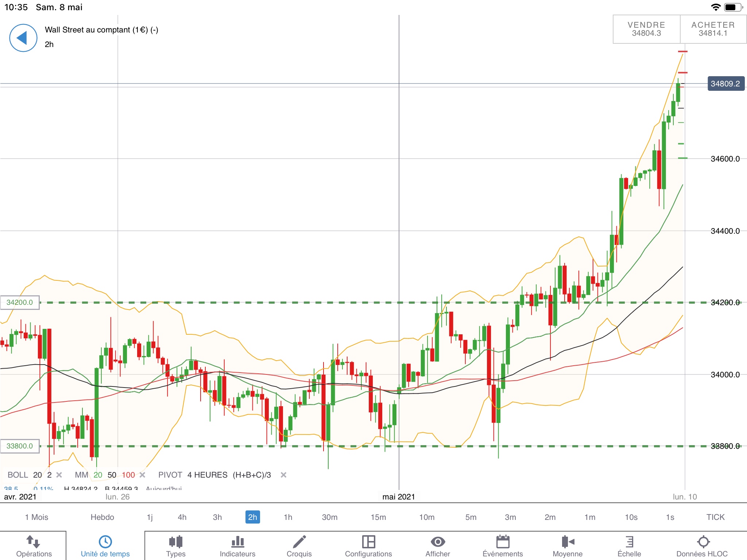The width and height of the screenshot is (747, 560).
Task: Remove the PIVOT 4 HEURES indicator
Action: 283,475
